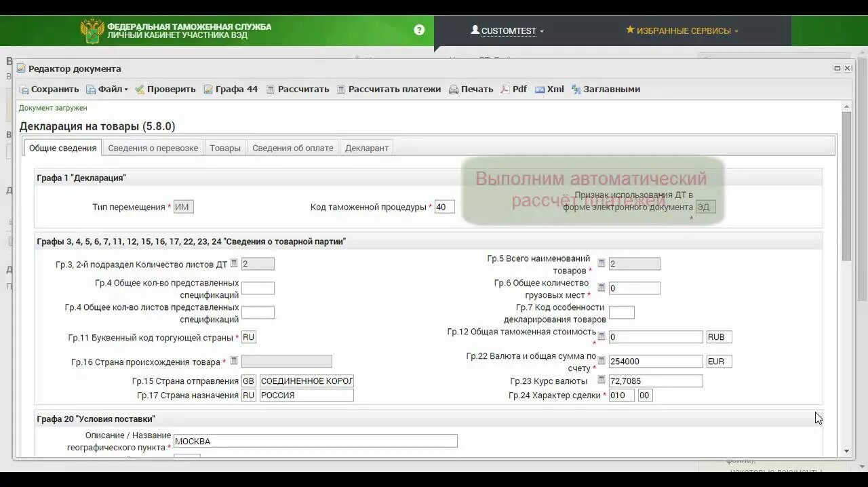The width and height of the screenshot is (868, 487).
Task: Close the Редактор документа dialog
Action: coord(848,69)
